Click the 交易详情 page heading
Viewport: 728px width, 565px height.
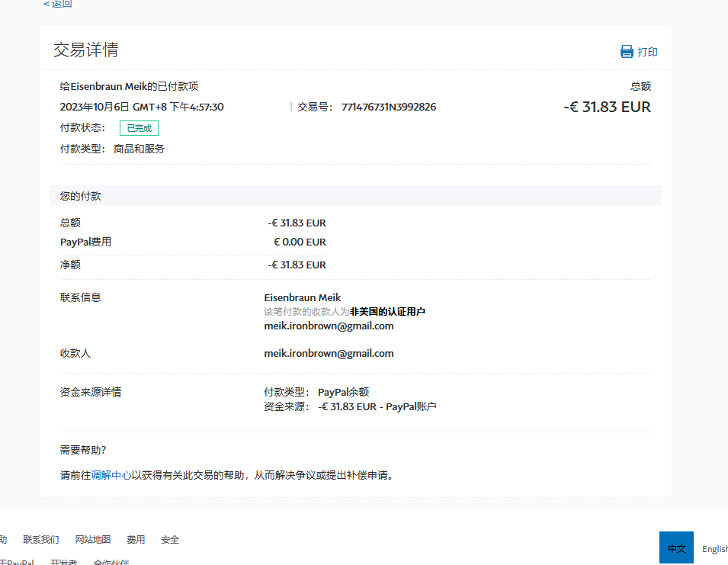[85, 50]
